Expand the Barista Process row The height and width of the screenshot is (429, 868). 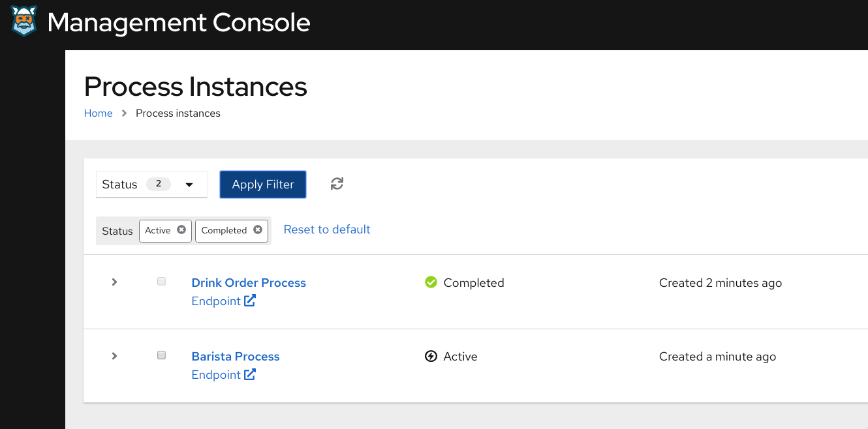[114, 356]
